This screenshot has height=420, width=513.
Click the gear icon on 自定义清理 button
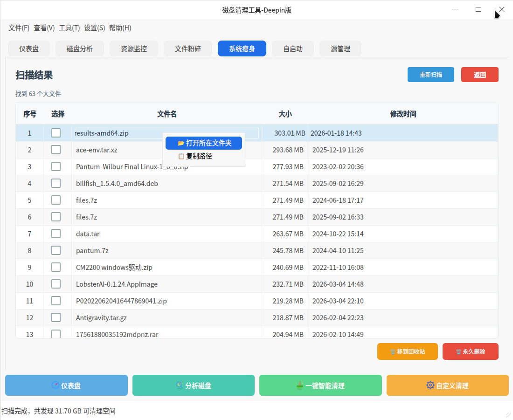coord(430,386)
